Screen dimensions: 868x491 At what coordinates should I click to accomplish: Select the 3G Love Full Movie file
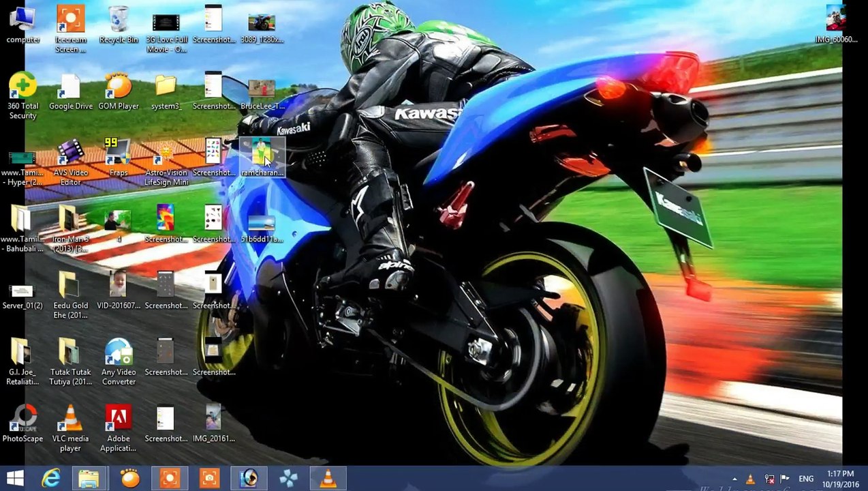(x=166, y=33)
